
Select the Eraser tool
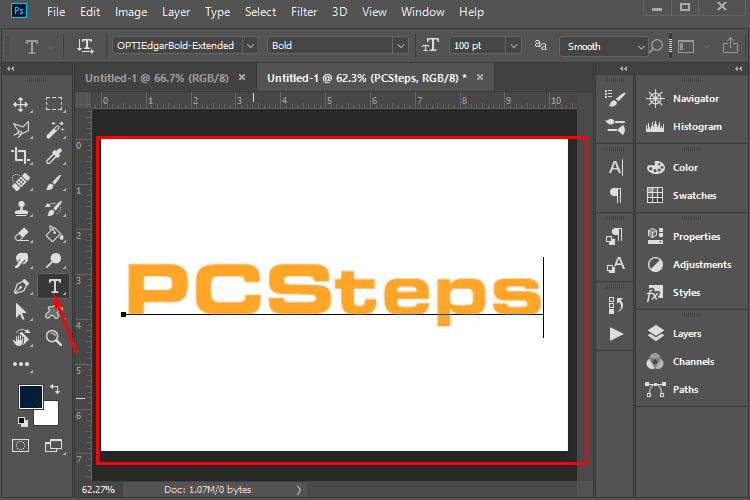pos(21,234)
